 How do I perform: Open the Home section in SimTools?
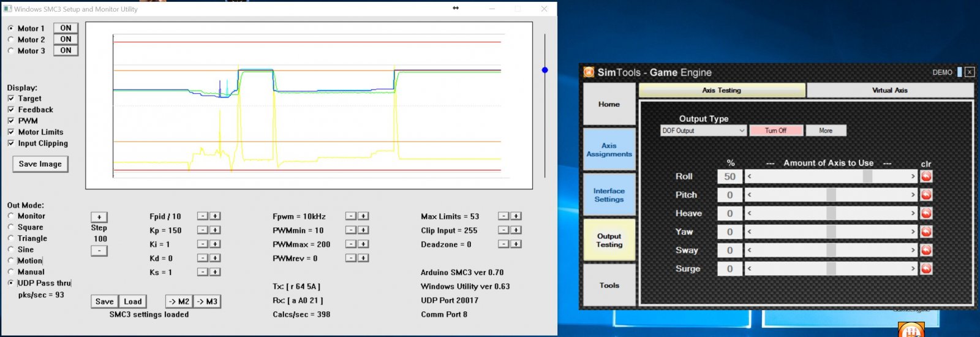tap(609, 104)
